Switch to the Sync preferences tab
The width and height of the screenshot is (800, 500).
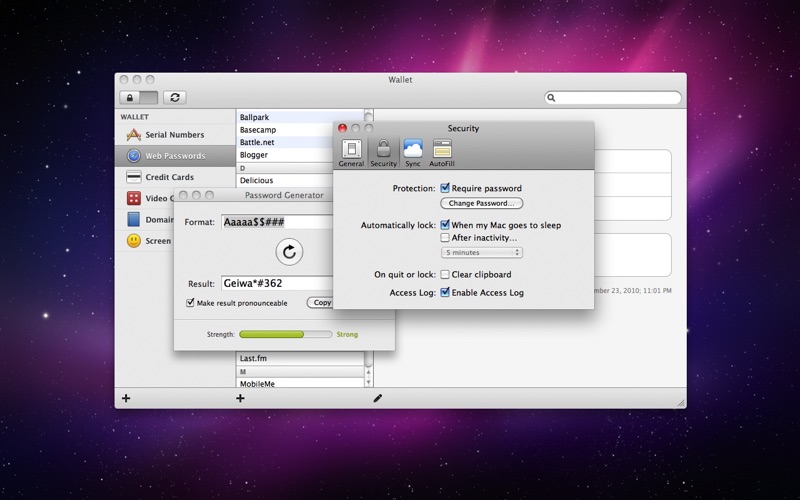pos(413,152)
